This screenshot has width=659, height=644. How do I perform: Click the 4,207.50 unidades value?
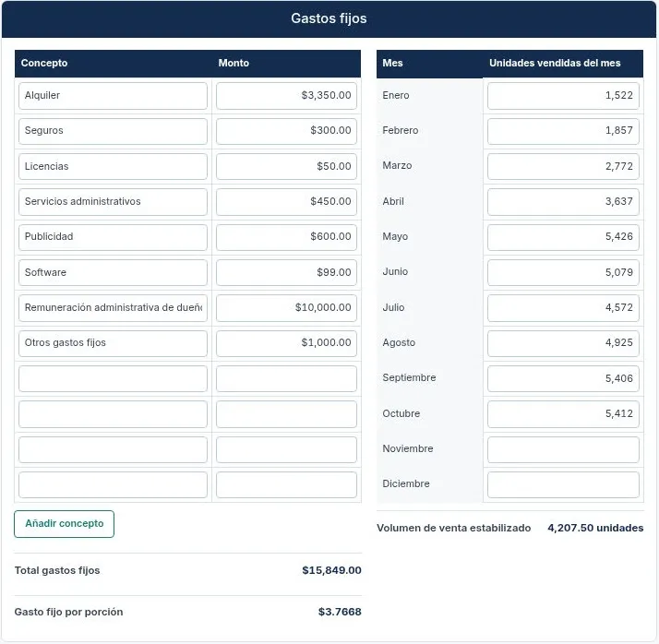click(595, 528)
